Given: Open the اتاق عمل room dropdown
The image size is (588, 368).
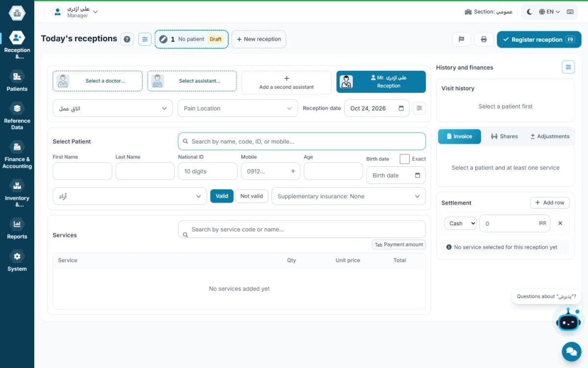Looking at the screenshot, I should tap(113, 108).
